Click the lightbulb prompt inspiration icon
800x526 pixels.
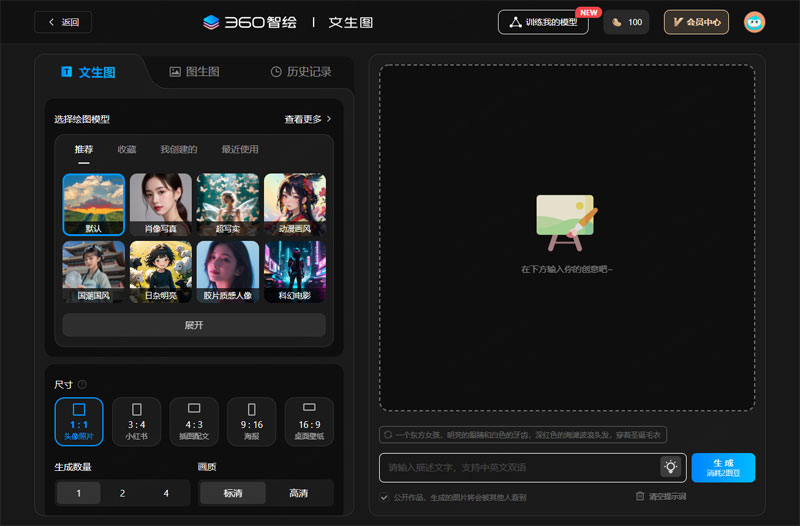[x=670, y=467]
